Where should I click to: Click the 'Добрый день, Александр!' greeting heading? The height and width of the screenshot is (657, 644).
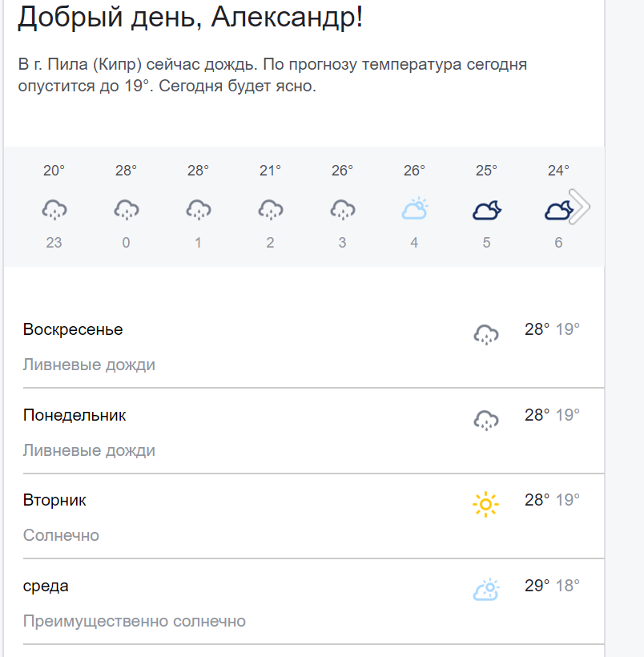coord(190,18)
